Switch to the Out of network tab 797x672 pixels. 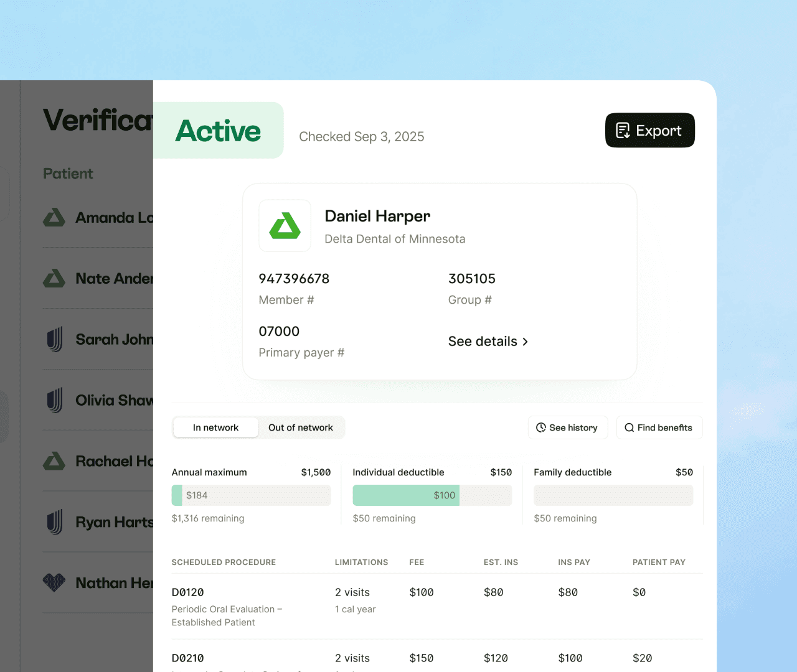(301, 427)
